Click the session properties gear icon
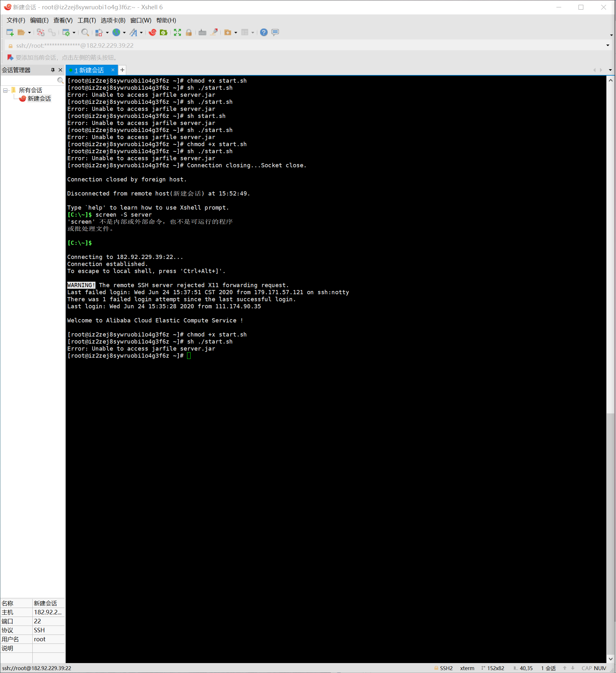616x673 pixels. click(66, 32)
